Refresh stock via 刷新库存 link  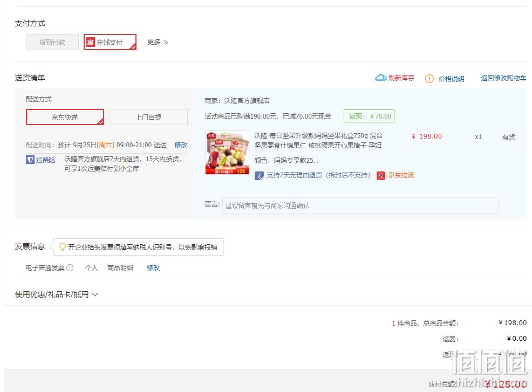coord(401,78)
